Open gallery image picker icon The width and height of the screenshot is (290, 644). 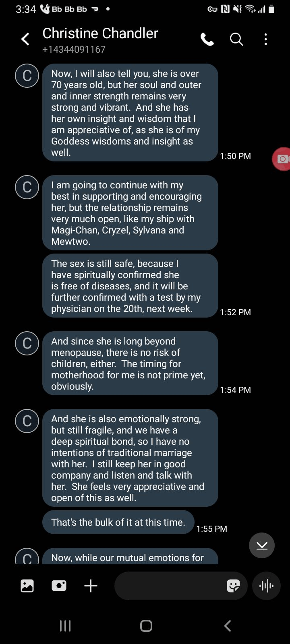coord(27,586)
